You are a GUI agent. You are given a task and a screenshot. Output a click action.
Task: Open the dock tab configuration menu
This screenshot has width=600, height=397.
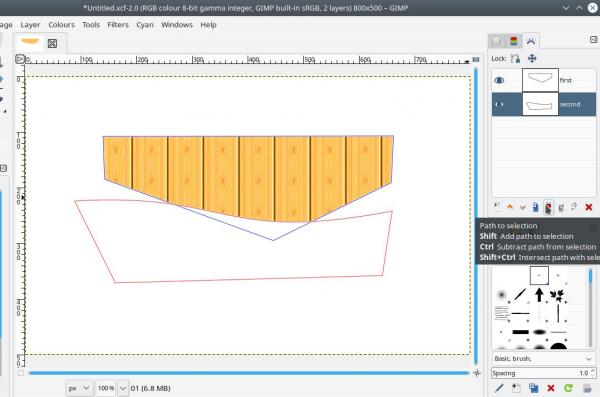tap(593, 39)
